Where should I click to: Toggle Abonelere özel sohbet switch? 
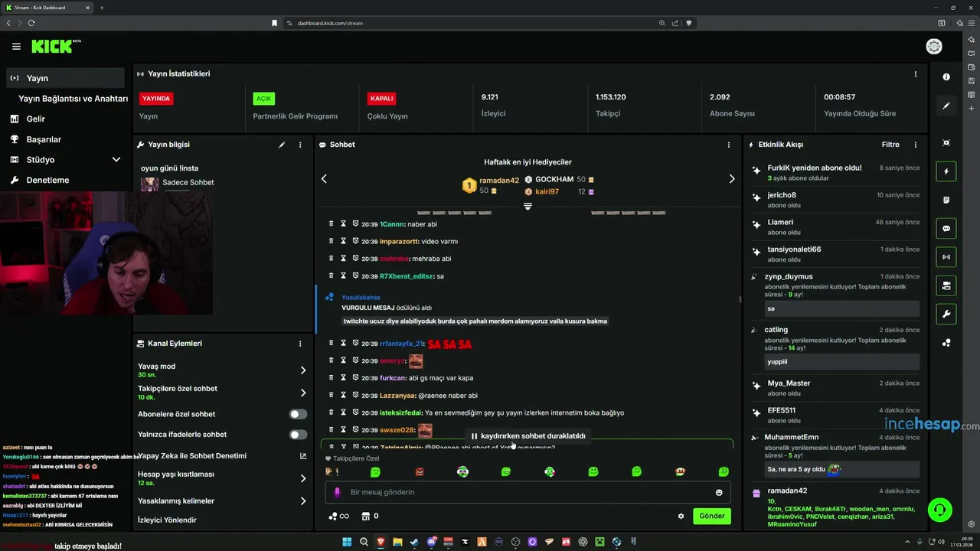[298, 414]
